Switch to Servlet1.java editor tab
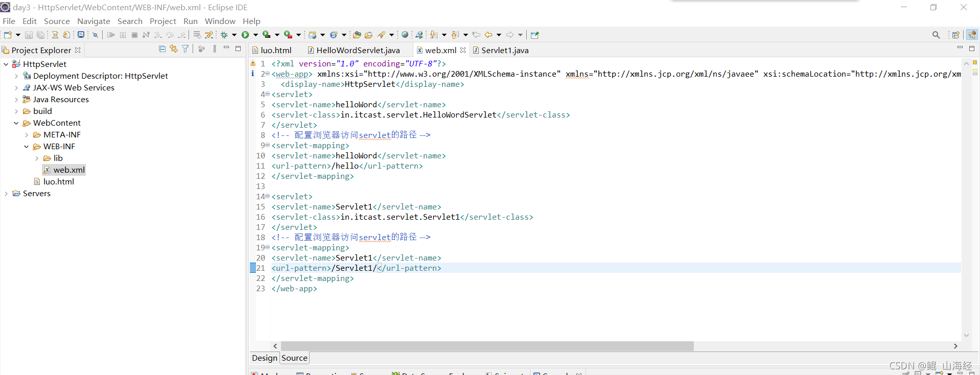This screenshot has height=375, width=980. 501,50
